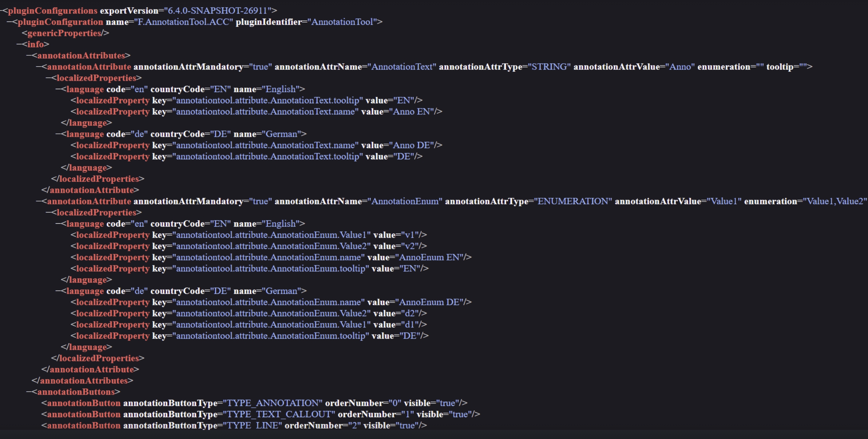Image resolution: width=868 pixels, height=439 pixels.
Task: Collapse the annotationAttributes element
Action: click(29, 56)
